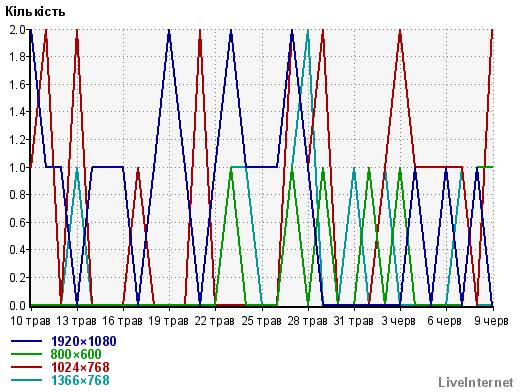Viewport: 520px width, 392px height.
Task: Click the red 1024×768 line swatch
Action: (27, 367)
